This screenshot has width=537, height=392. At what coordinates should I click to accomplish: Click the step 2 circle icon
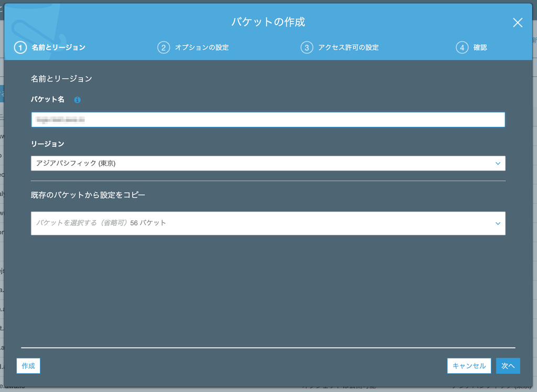coord(164,47)
